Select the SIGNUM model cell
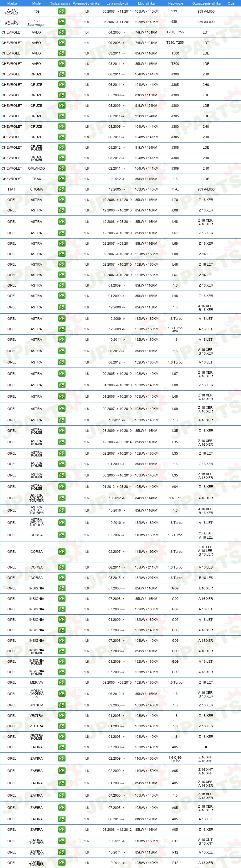The image size is (241, 868). coord(36,705)
